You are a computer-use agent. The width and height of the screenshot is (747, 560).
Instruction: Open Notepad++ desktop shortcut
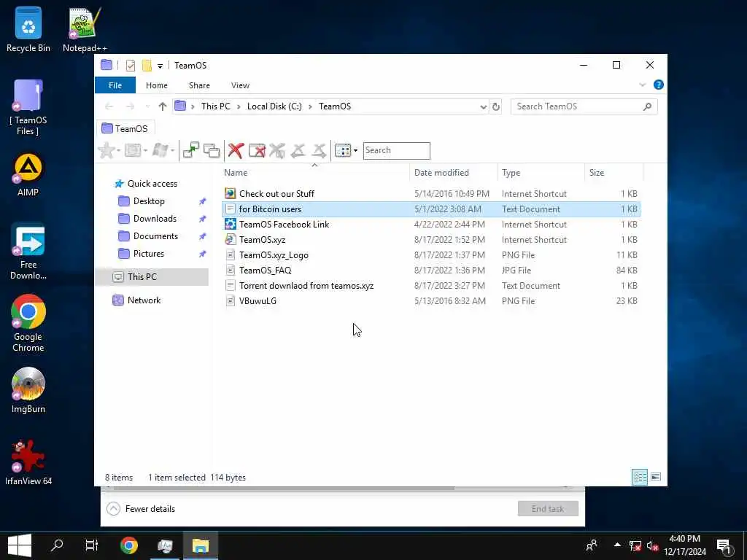pos(85,29)
